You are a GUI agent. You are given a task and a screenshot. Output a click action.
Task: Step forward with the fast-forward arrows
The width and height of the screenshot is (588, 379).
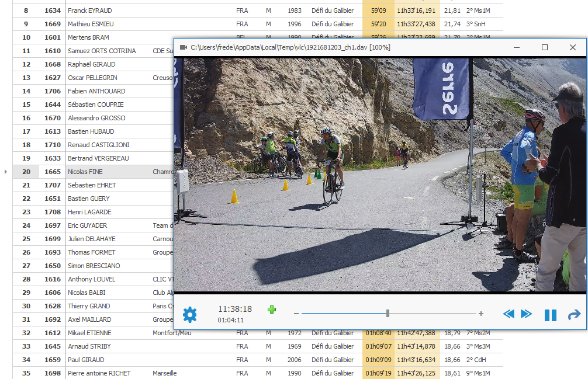click(x=526, y=314)
